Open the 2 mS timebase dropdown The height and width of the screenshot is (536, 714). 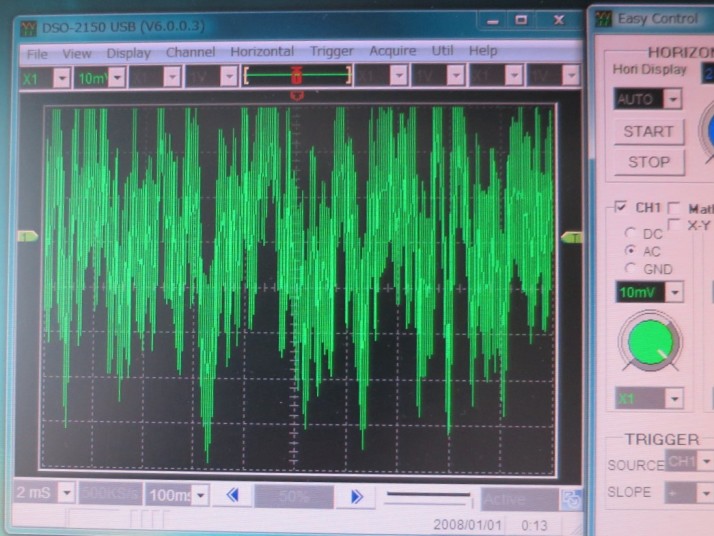point(66,493)
